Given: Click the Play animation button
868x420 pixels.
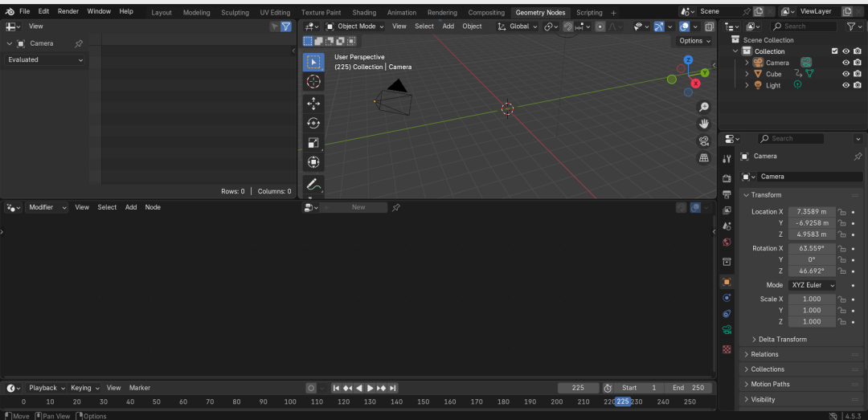Looking at the screenshot, I should tap(370, 389).
